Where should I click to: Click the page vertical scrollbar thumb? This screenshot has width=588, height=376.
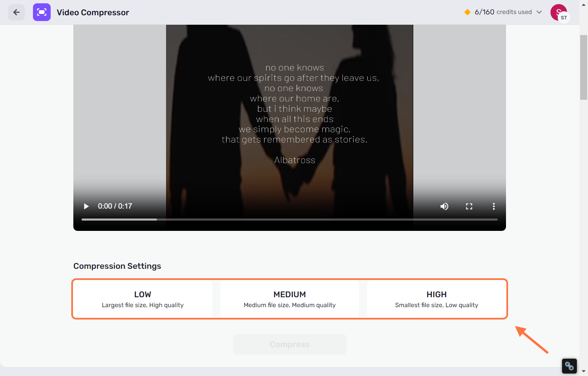click(x=583, y=67)
